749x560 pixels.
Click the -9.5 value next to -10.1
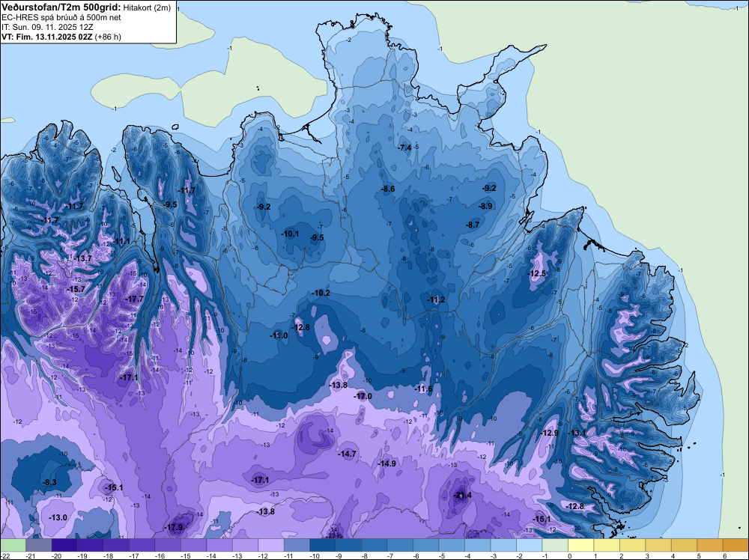[x=317, y=237]
